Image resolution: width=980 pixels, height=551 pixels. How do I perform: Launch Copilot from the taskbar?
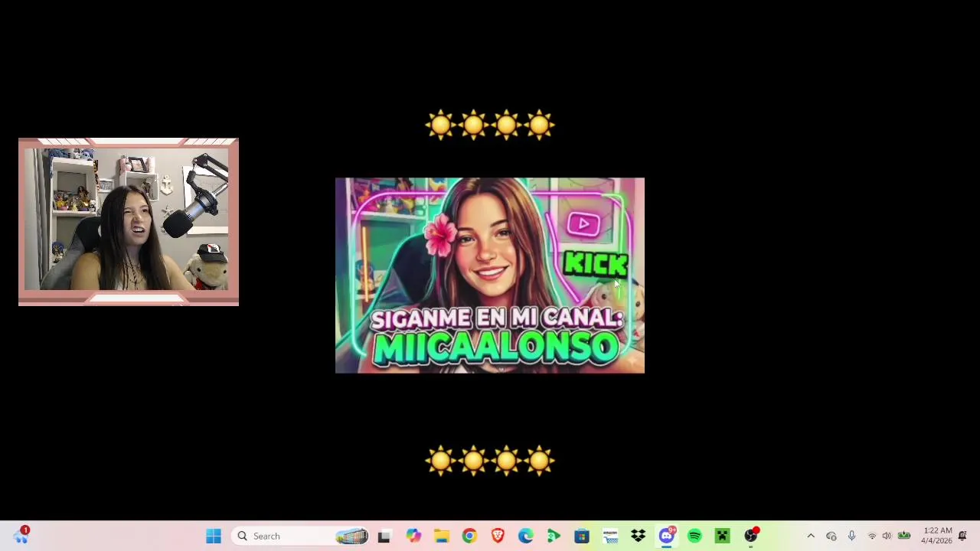[413, 536]
